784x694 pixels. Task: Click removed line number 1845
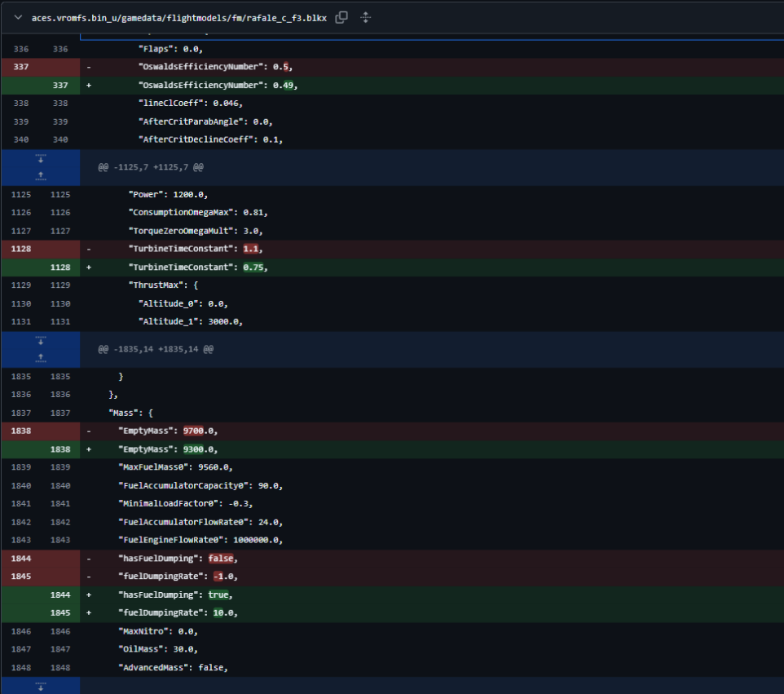[21, 577]
